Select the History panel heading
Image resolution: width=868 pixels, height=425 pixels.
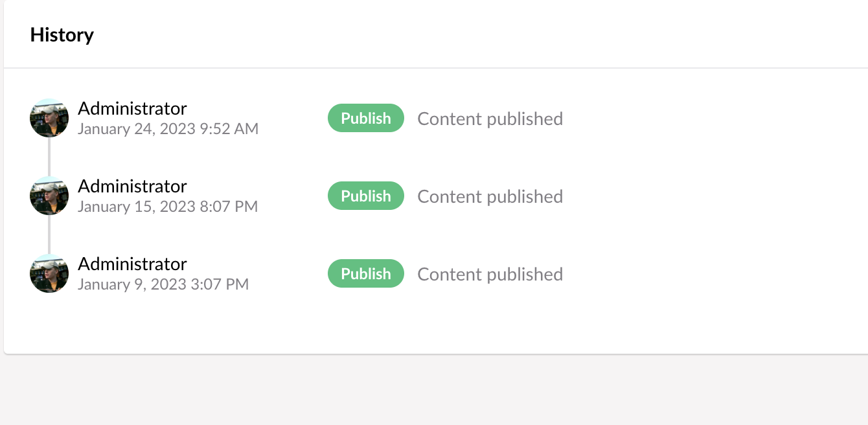(62, 34)
